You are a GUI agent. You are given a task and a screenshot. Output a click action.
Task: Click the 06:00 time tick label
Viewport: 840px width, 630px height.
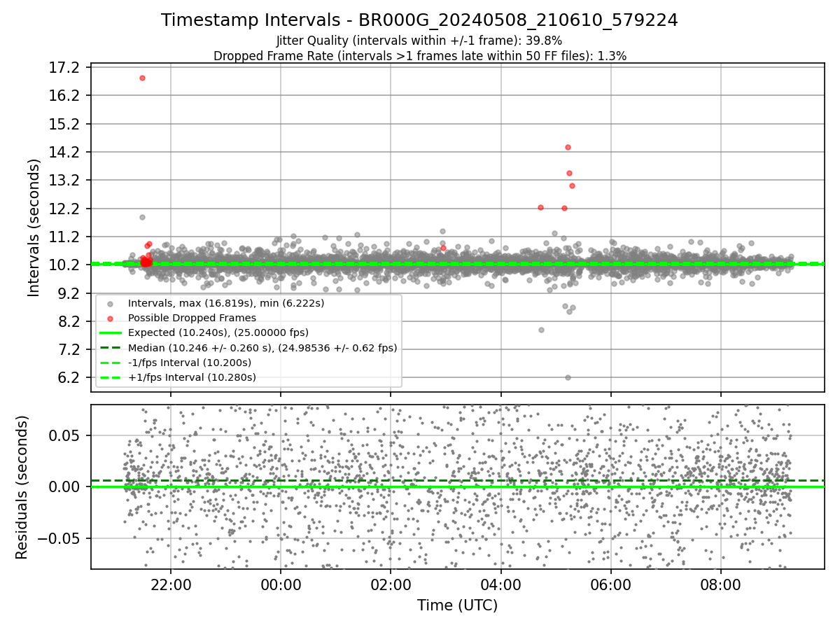point(611,584)
